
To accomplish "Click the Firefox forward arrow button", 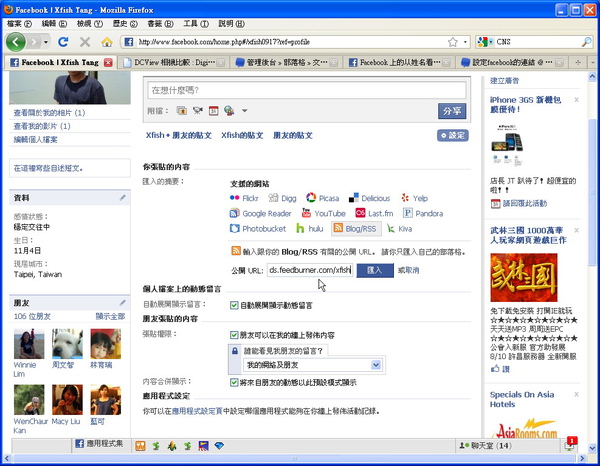I will (x=34, y=42).
